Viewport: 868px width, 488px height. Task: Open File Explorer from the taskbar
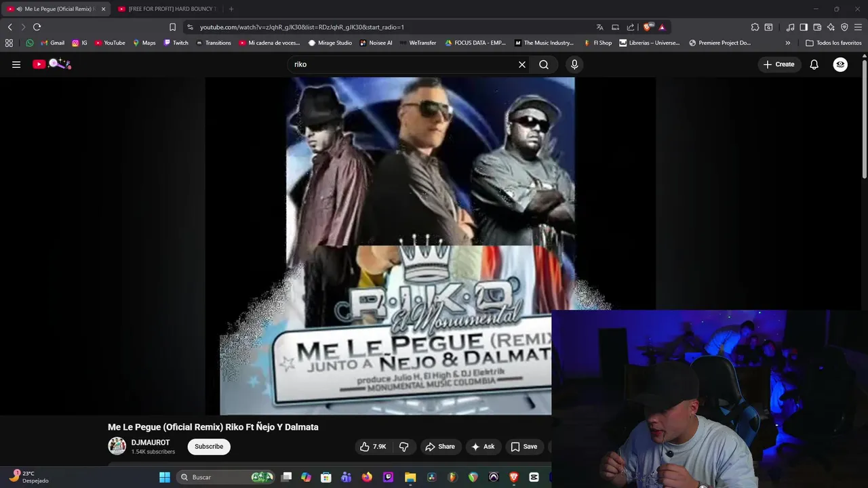point(410,477)
